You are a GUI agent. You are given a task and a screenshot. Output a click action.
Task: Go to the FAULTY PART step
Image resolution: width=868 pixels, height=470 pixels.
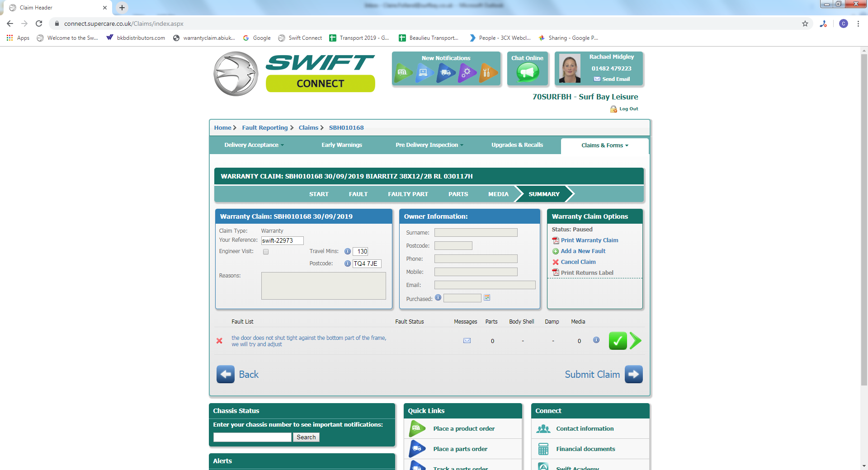(x=408, y=194)
